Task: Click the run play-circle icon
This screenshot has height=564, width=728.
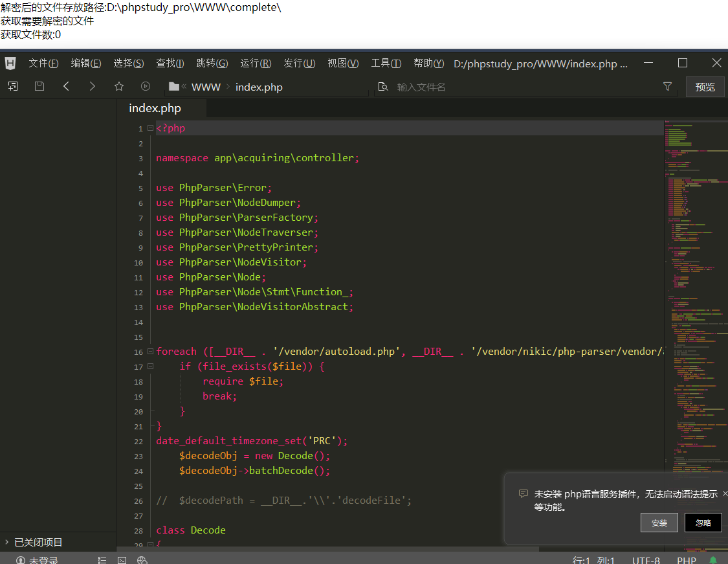Action: pyautogui.click(x=146, y=86)
